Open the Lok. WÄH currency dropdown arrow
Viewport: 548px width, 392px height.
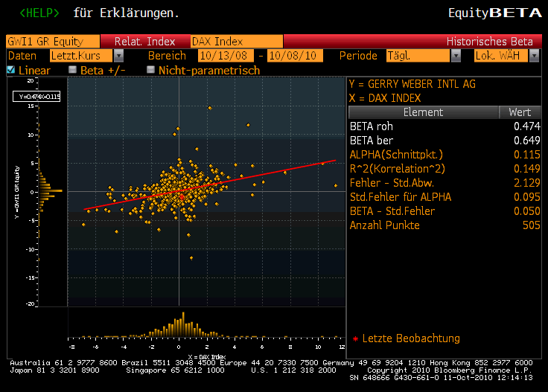534,56
